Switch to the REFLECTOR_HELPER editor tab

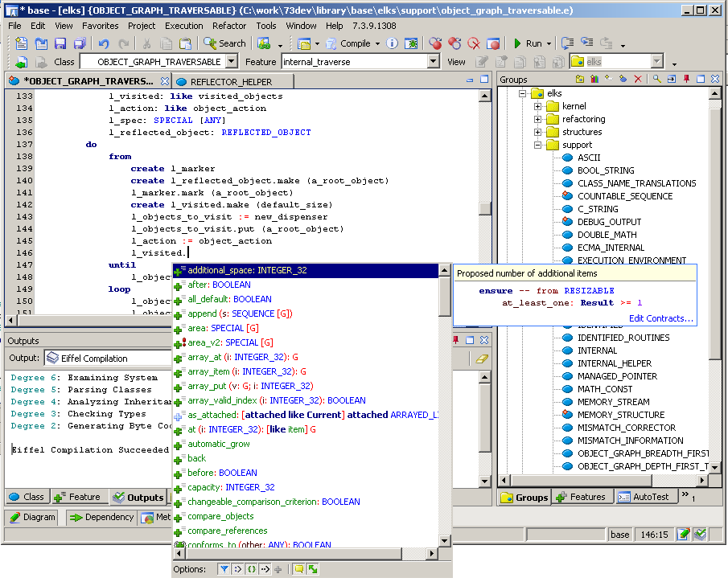coord(230,81)
